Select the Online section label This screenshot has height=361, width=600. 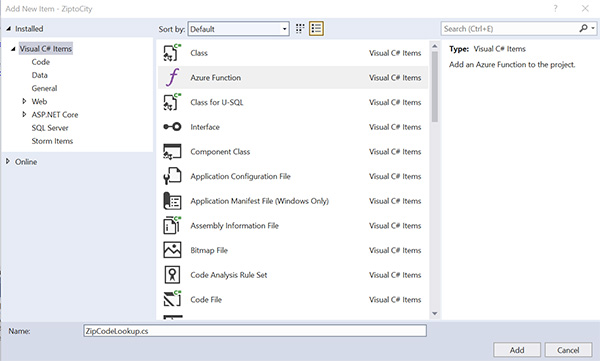point(26,162)
